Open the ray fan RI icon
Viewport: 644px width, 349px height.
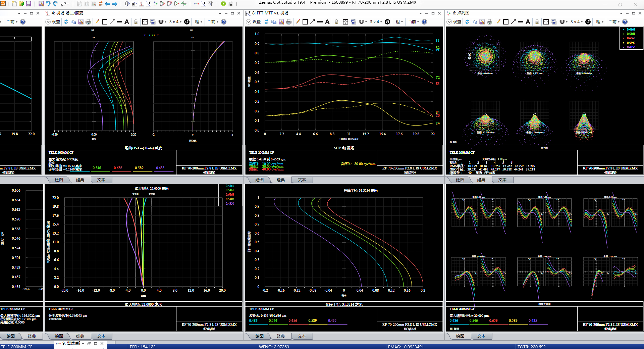pyautogui.click(x=134, y=4)
